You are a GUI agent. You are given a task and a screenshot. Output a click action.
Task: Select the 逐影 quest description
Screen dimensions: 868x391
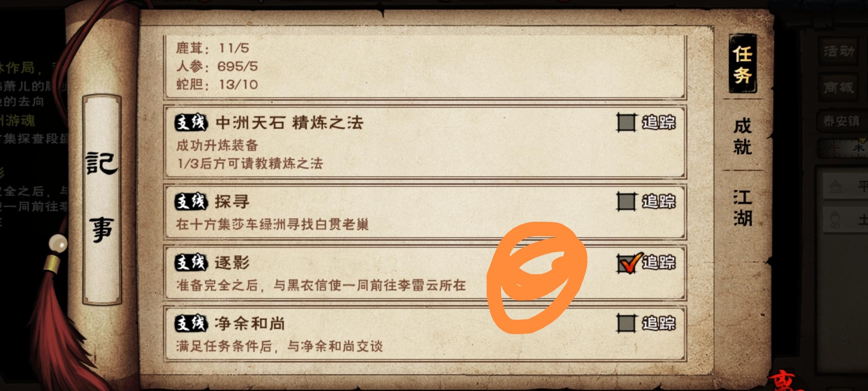tap(321, 285)
